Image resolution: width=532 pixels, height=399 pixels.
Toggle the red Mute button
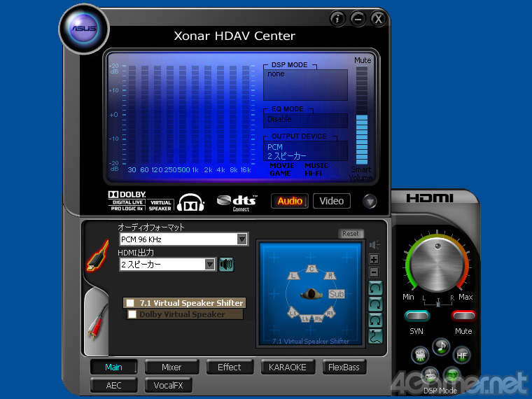click(x=464, y=316)
